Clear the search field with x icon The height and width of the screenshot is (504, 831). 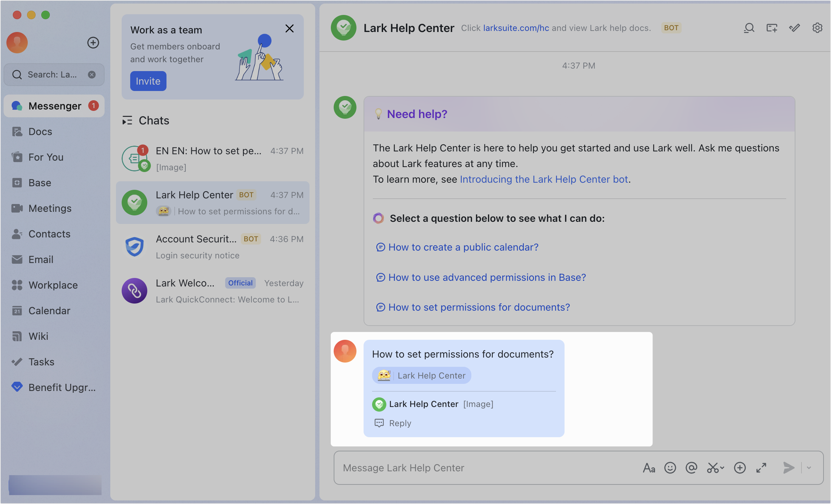92,75
